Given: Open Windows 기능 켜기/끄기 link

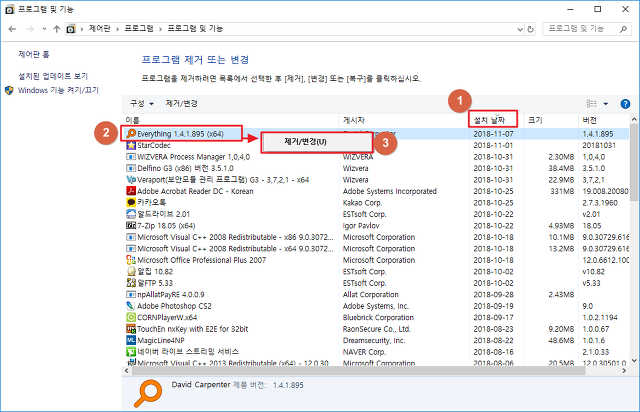Looking at the screenshot, I should pyautogui.click(x=58, y=90).
